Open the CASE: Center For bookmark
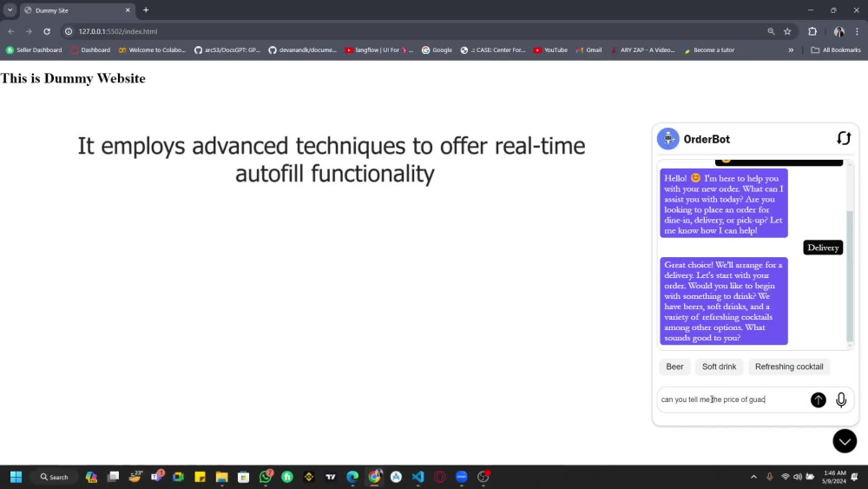The image size is (868, 489). 493,50
